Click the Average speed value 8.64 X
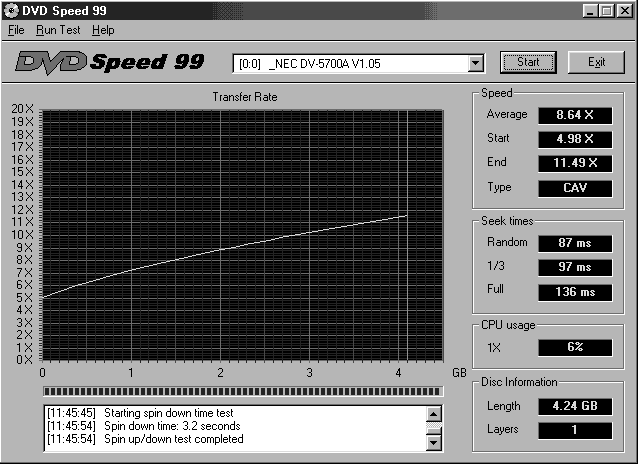This screenshot has width=638, height=464. click(574, 115)
